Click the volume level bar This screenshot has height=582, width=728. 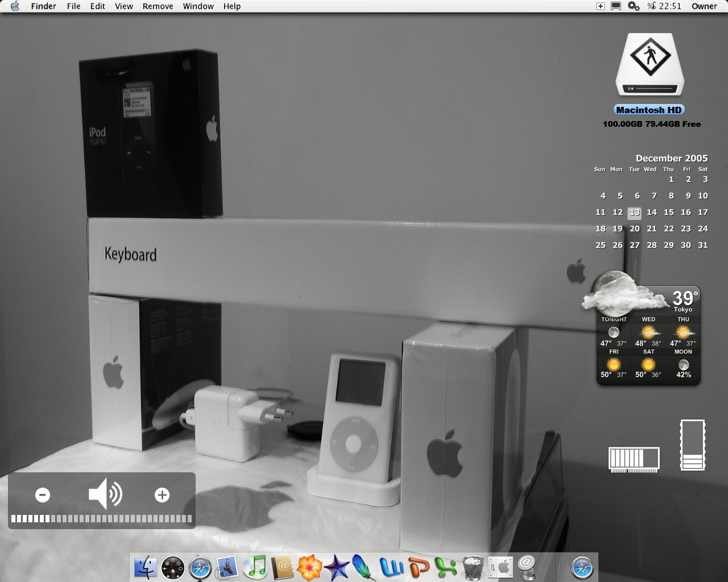point(101,518)
